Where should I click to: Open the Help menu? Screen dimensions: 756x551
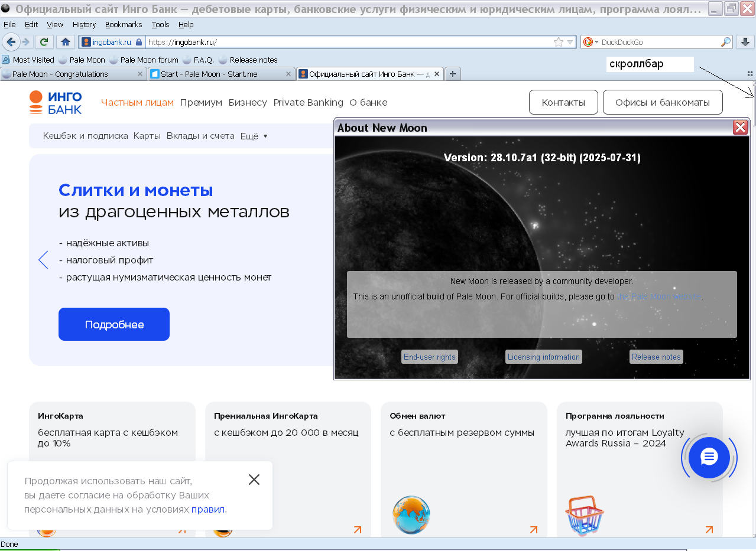pyautogui.click(x=186, y=25)
